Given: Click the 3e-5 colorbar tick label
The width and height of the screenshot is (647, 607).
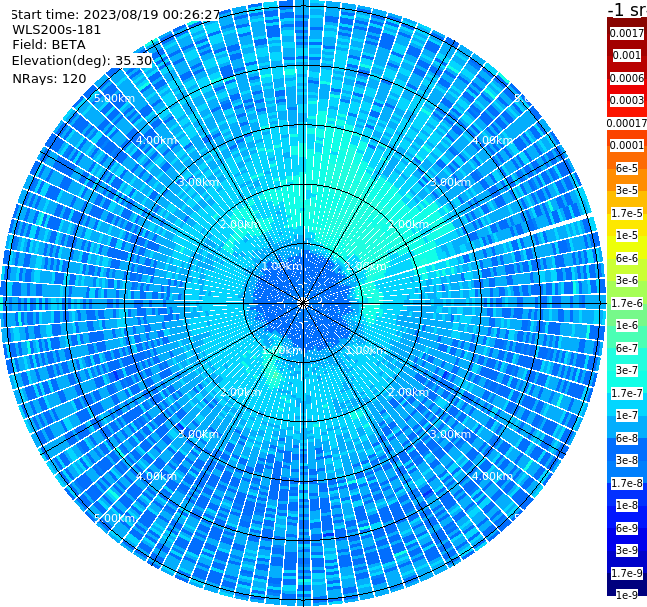Looking at the screenshot, I should coord(627,190).
